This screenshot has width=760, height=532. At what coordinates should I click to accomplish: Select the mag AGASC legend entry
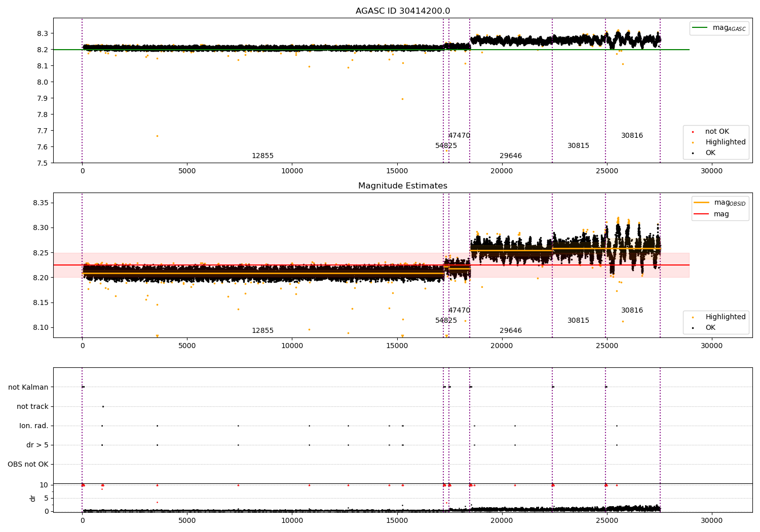pyautogui.click(x=719, y=28)
